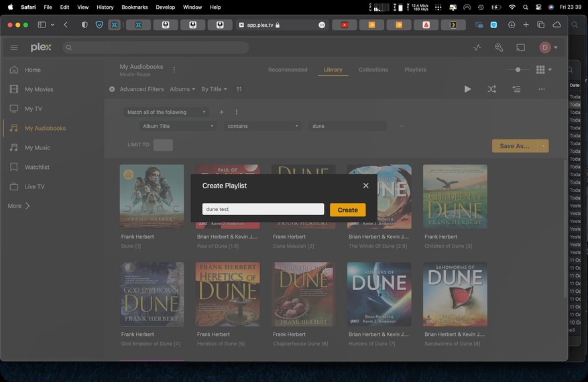Viewport: 588px width, 382px height.
Task: Open filter group three-dot menu
Action: pyautogui.click(x=236, y=112)
